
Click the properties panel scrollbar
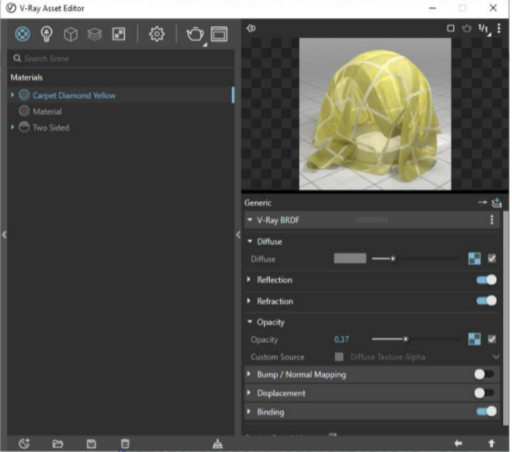506,317
